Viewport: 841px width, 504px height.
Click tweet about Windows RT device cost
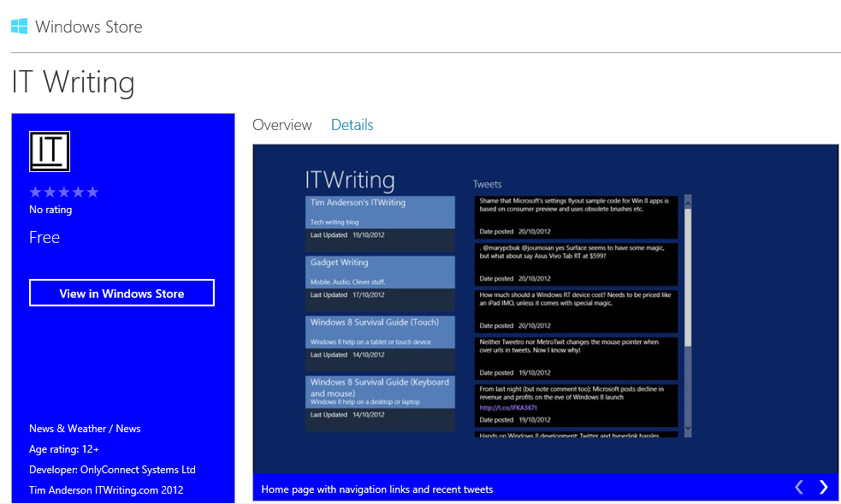(x=576, y=311)
